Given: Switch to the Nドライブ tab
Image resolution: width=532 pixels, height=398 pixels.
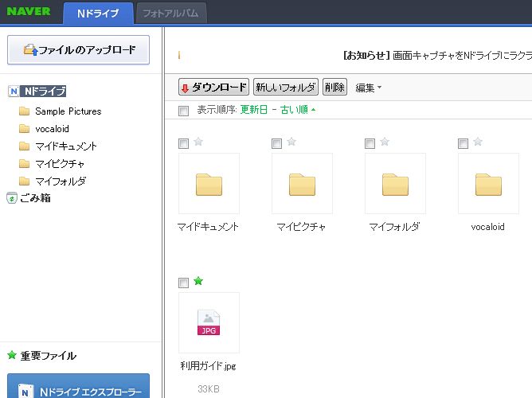Looking at the screenshot, I should click(98, 14).
